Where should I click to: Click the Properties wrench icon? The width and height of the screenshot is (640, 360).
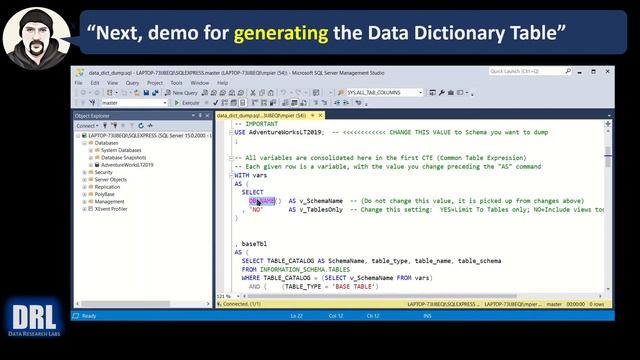pyautogui.click(x=442, y=93)
